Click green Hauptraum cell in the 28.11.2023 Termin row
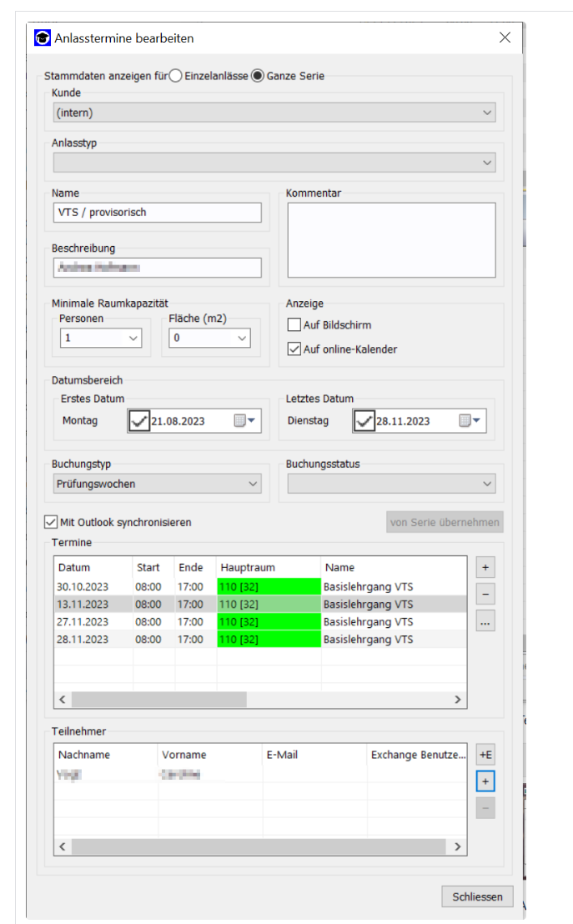573x924 pixels. click(269, 640)
